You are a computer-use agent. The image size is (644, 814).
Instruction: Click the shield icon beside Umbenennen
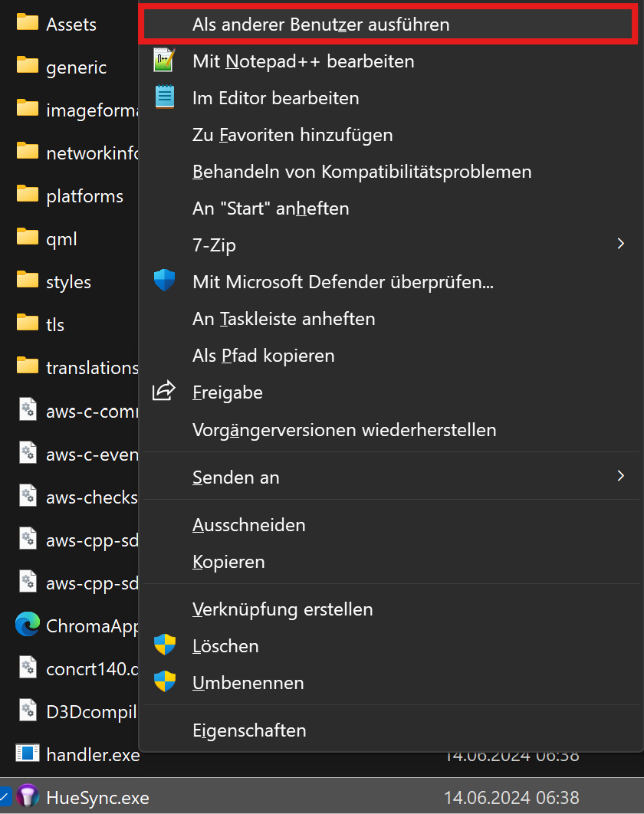165,682
